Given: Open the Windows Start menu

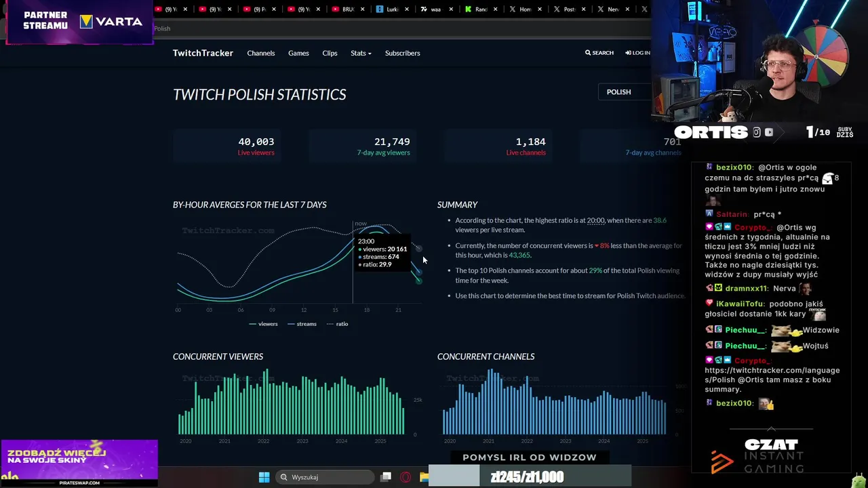Looking at the screenshot, I should [264, 477].
